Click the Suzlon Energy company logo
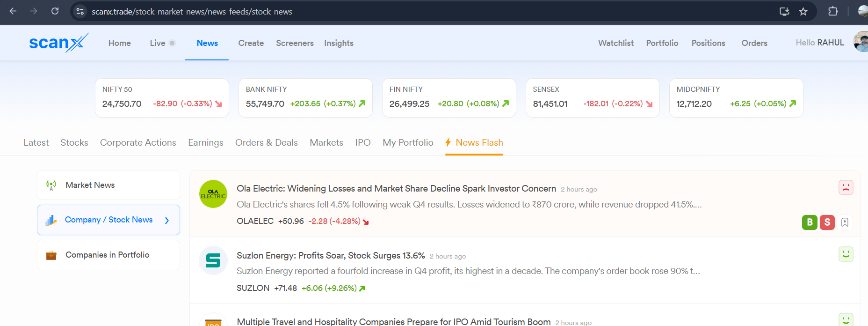This screenshot has width=868, height=326. click(213, 260)
